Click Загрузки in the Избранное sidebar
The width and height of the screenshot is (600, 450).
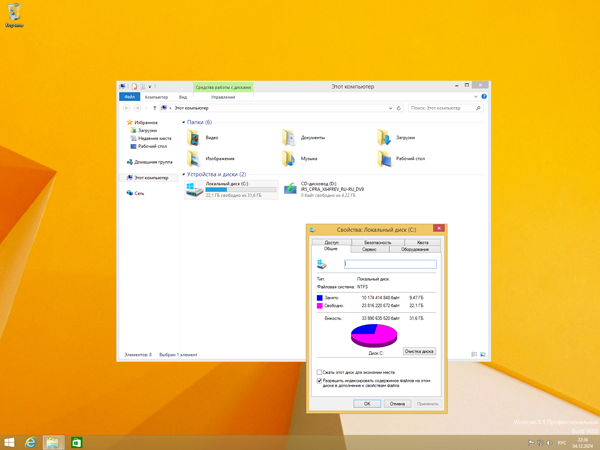tap(144, 130)
